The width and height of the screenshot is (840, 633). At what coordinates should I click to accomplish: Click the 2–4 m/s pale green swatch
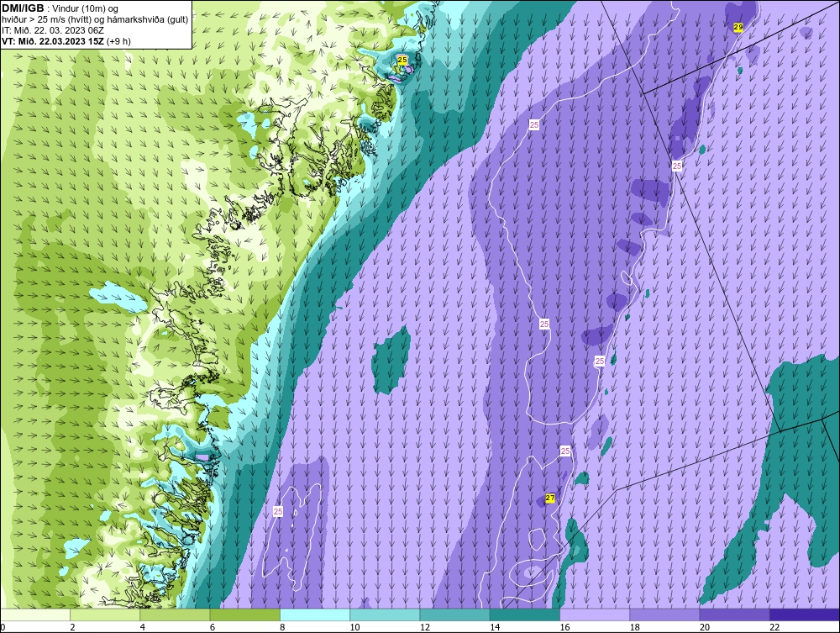(x=105, y=615)
